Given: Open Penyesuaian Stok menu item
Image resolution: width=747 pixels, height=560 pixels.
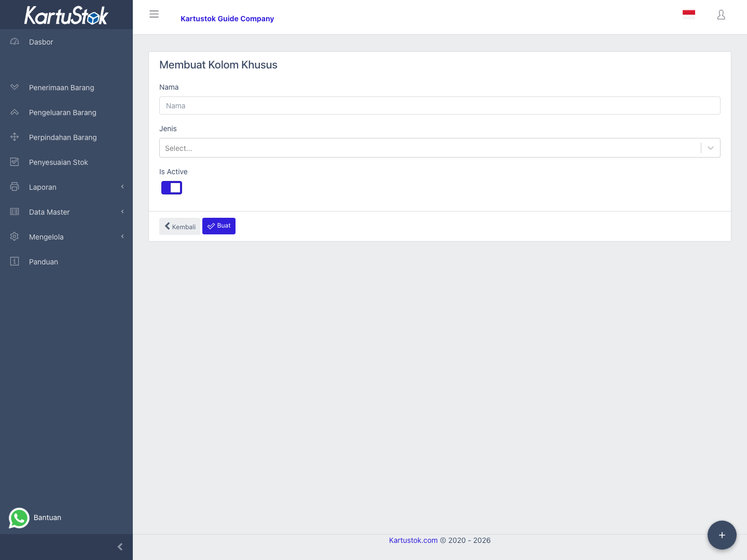Looking at the screenshot, I should pyautogui.click(x=66, y=162).
